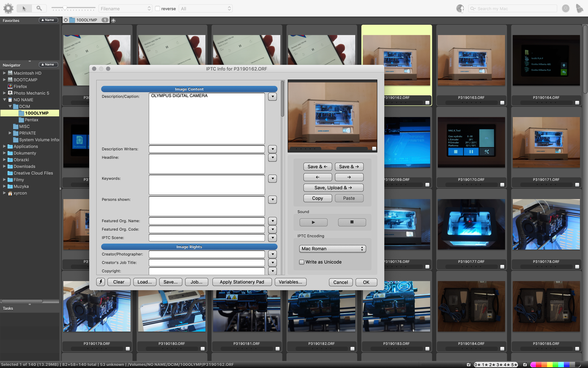Screen dimensions: 588x368
Task: Click the Headline text field
Action: [x=207, y=164]
